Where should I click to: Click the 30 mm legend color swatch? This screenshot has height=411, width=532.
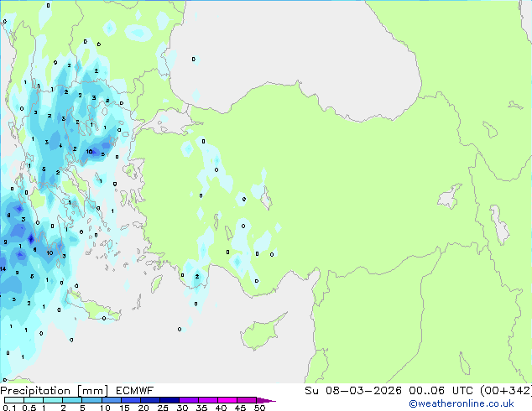(x=190, y=400)
